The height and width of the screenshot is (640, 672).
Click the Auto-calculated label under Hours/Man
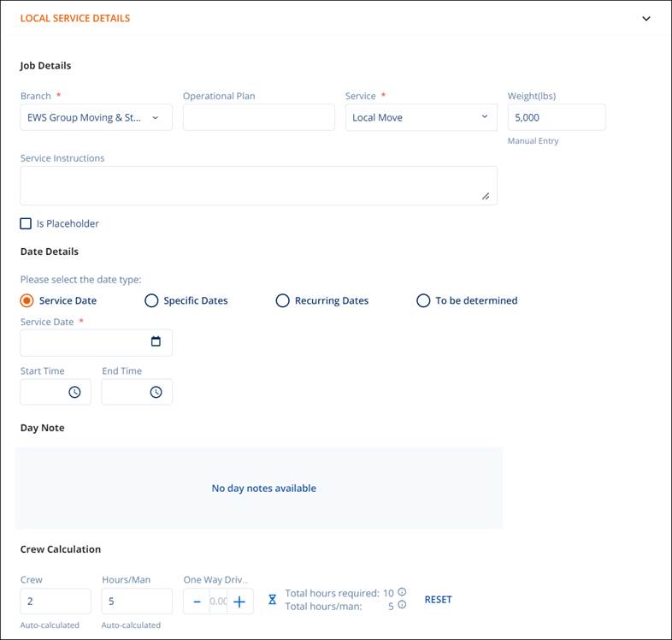131,625
